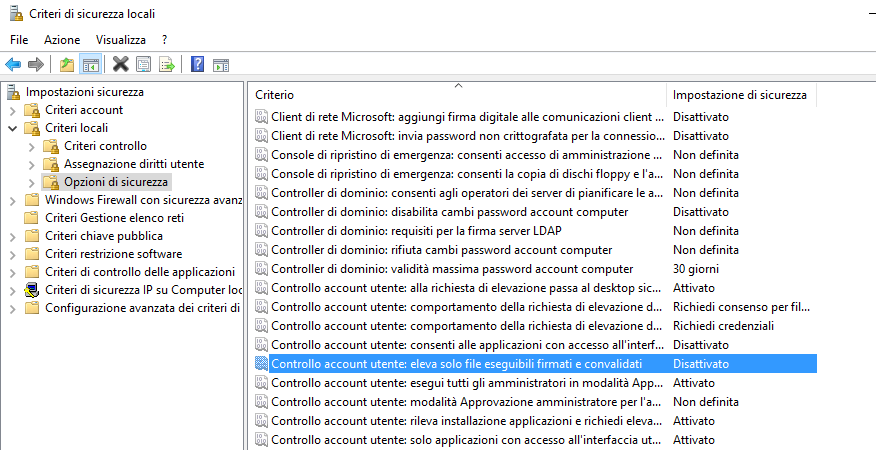Open Help with the question mark icon
Screen dimensions: 876x450
point(197,65)
